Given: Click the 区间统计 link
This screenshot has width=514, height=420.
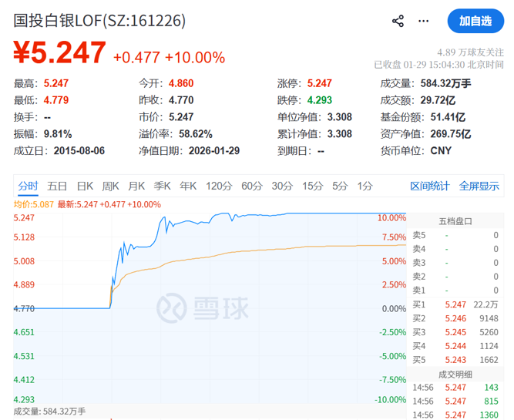Looking at the screenshot, I should (430, 186).
